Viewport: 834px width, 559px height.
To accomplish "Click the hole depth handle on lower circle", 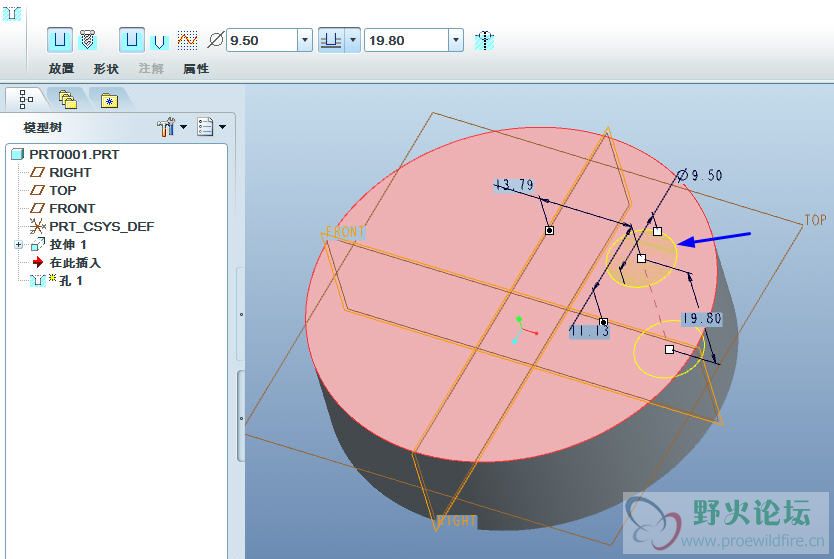I will click(670, 349).
